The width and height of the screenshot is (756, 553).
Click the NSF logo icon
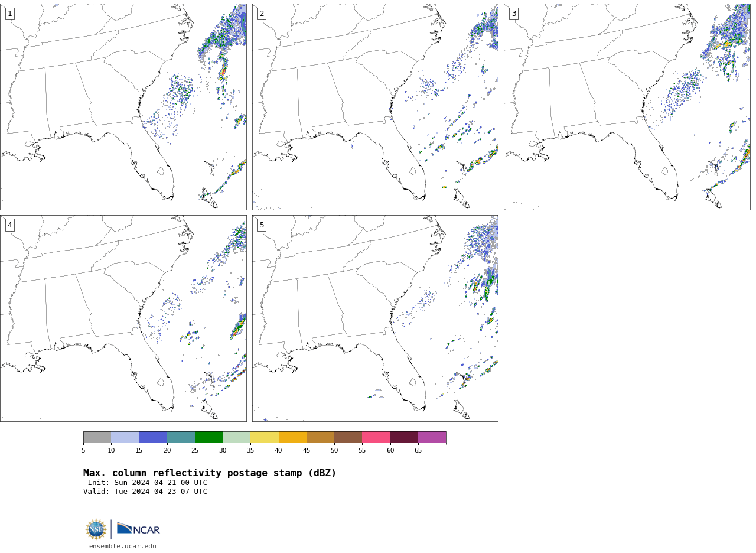(96, 529)
